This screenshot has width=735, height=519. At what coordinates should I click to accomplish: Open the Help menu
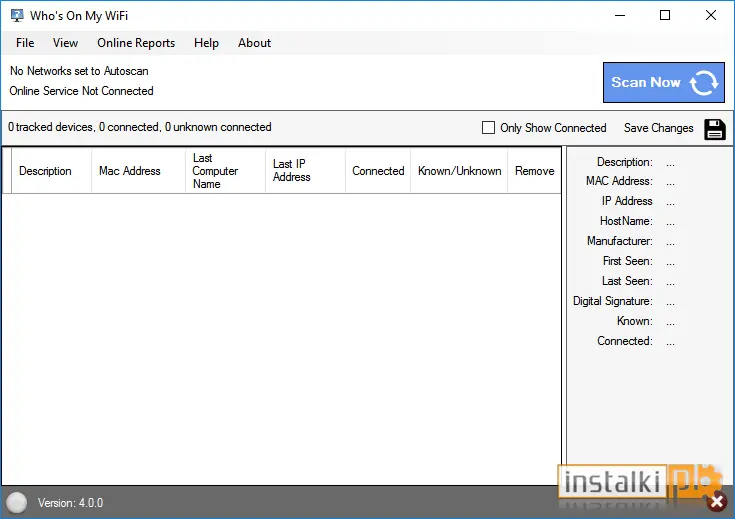coord(206,43)
